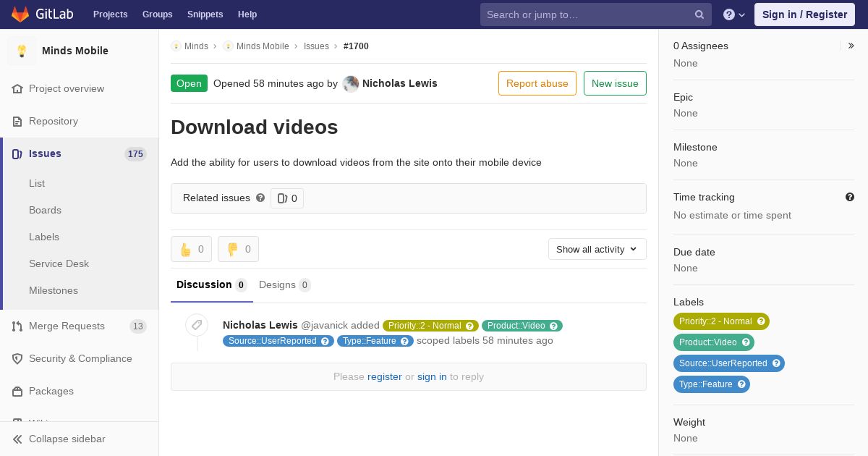
Task: Click the Collapse sidebar double-chevron icon
Action: click(x=17, y=439)
